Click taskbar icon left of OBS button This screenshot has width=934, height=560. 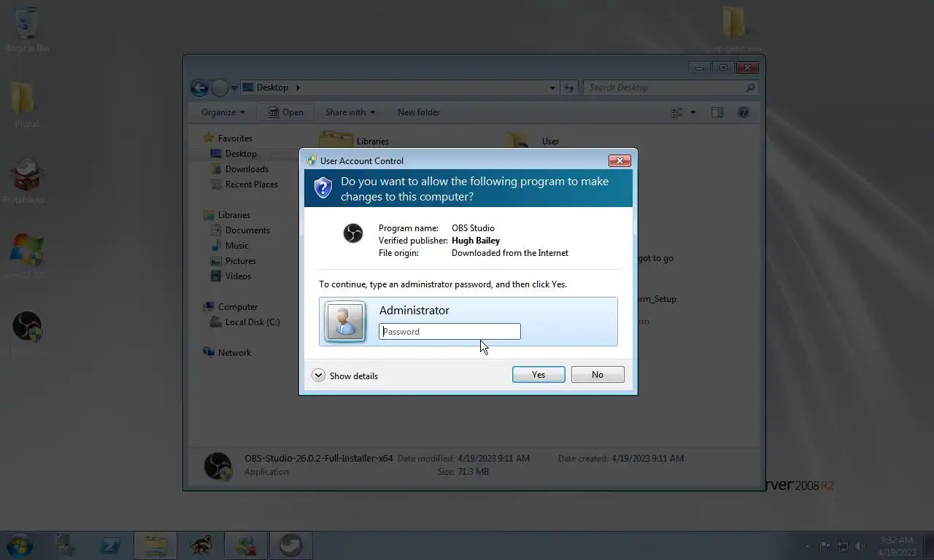coord(246,545)
